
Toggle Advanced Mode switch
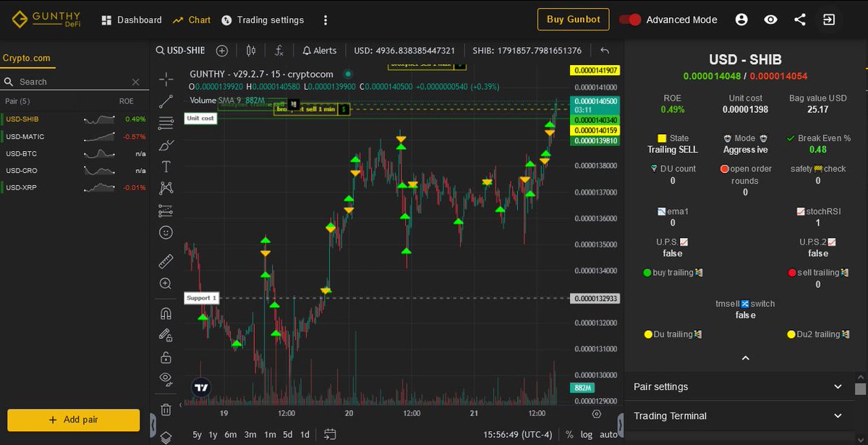[631, 20]
